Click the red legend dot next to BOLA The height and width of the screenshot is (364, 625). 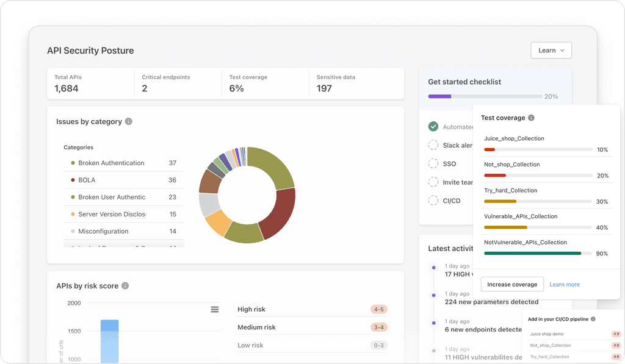73,180
